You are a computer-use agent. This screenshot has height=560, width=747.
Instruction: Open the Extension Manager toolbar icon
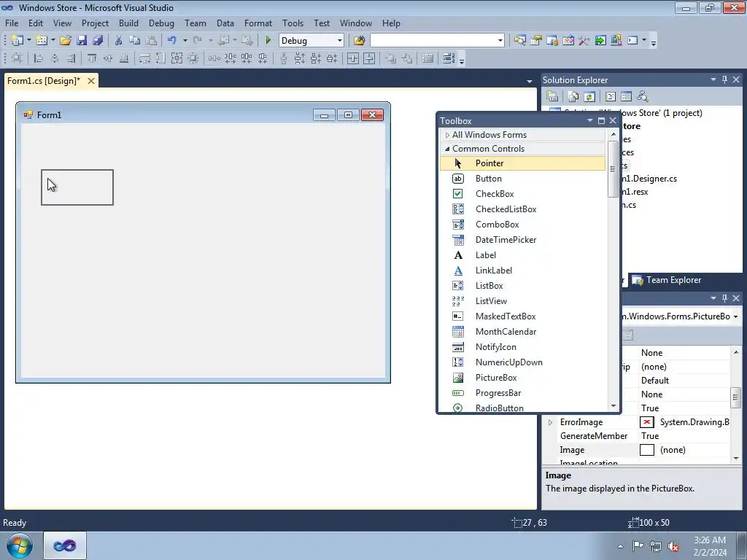pyautogui.click(x=616, y=41)
